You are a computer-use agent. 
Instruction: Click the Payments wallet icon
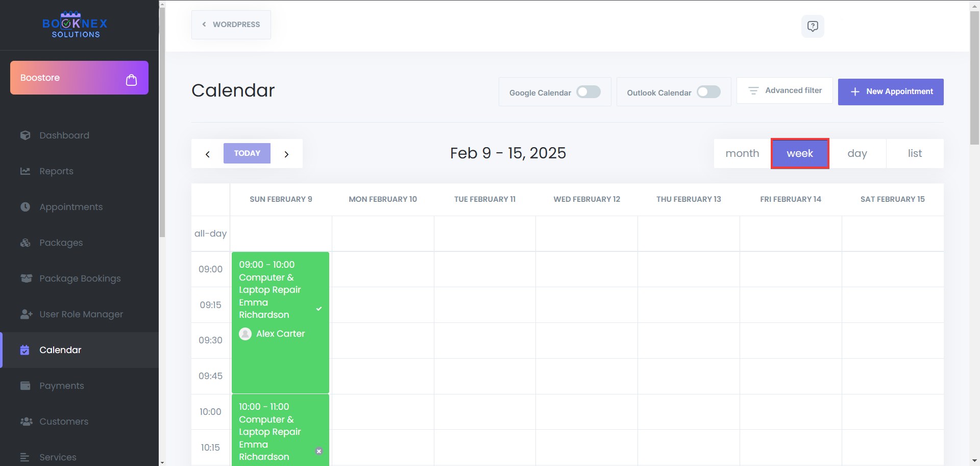pos(25,386)
